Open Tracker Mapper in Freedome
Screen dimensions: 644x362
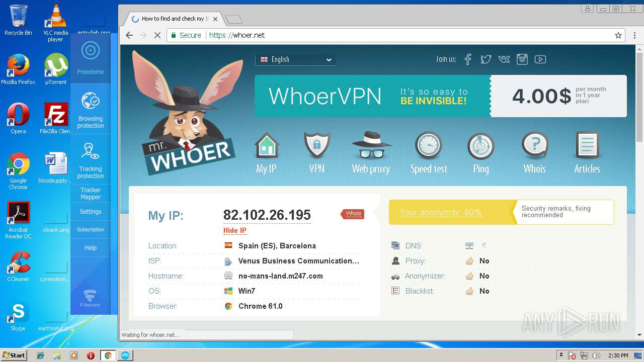tap(91, 194)
